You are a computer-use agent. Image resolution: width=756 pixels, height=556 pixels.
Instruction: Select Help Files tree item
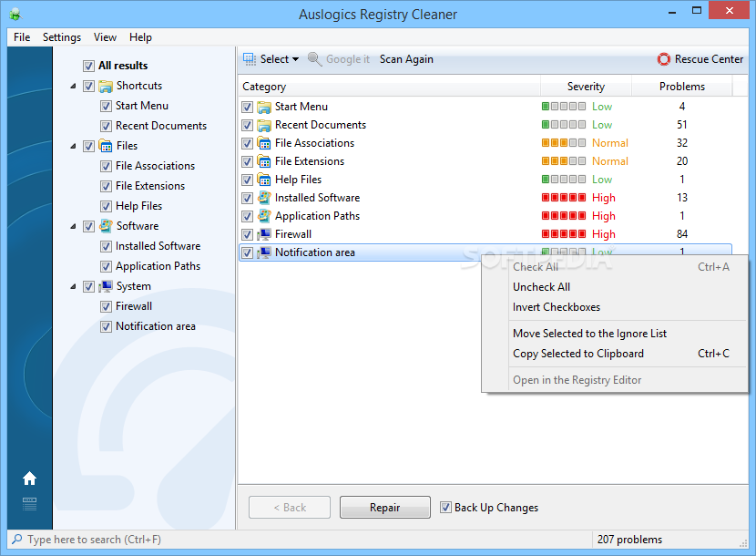pyautogui.click(x=138, y=206)
